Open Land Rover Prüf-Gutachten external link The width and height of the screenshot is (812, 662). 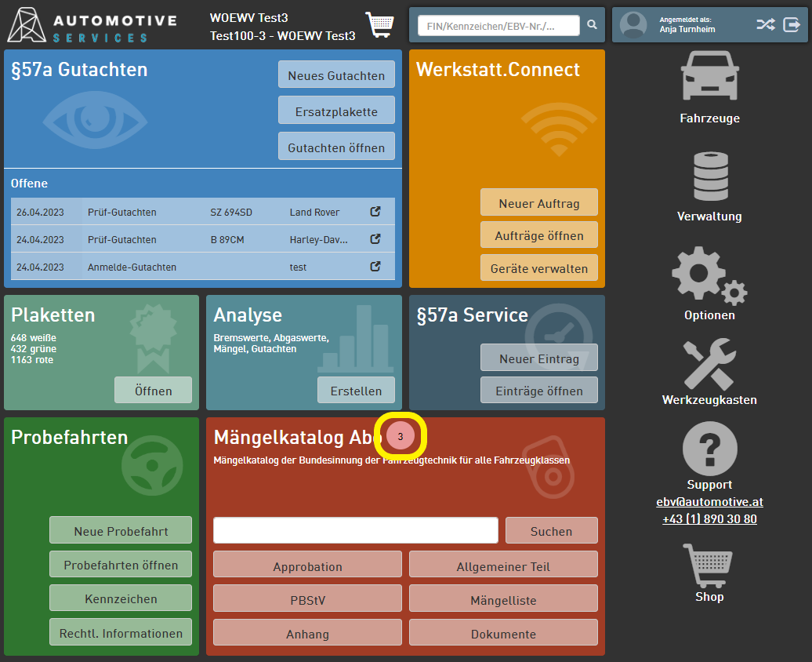coord(375,212)
